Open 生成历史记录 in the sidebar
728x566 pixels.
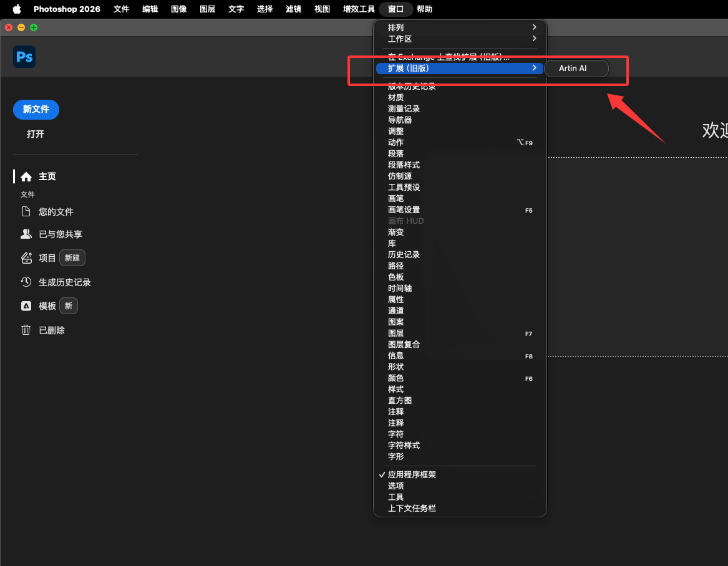tap(64, 282)
